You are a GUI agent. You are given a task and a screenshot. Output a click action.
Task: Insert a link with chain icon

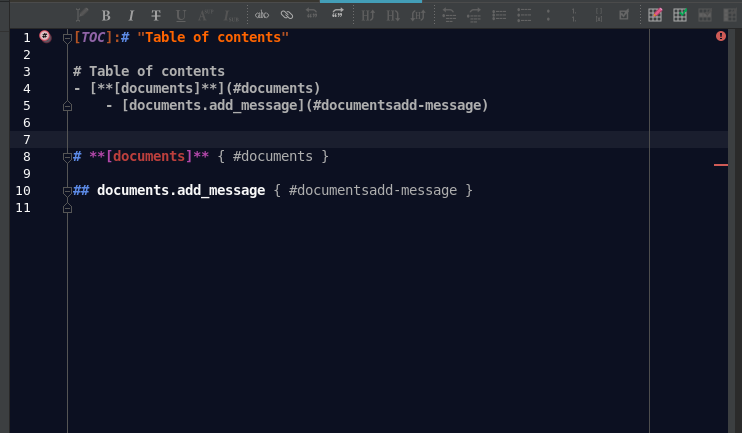[287, 15]
